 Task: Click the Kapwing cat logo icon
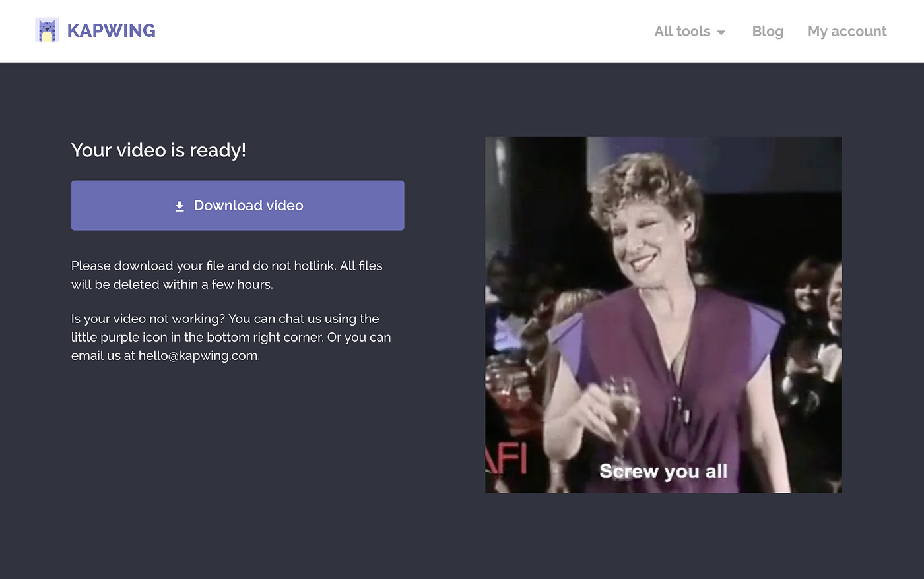tap(47, 30)
